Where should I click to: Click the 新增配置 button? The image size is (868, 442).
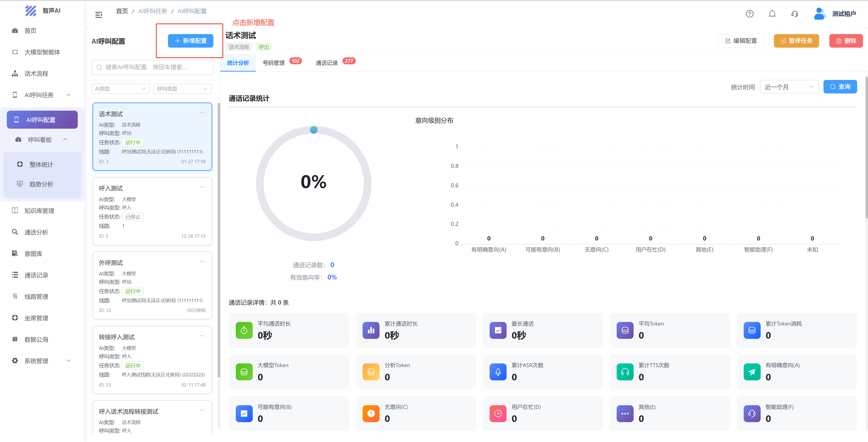click(190, 41)
